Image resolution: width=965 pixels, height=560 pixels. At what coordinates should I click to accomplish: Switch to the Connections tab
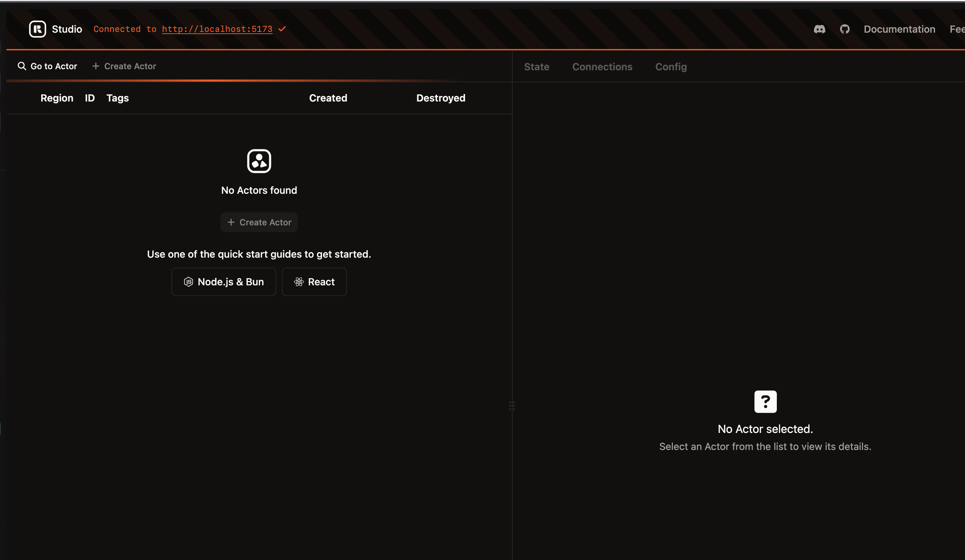click(602, 67)
